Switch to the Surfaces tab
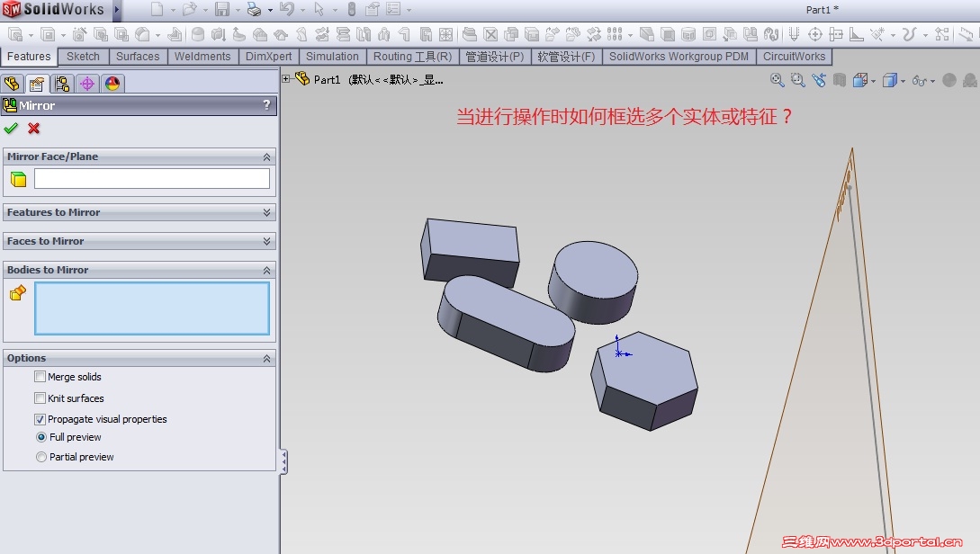This screenshot has width=980, height=554. (x=138, y=57)
